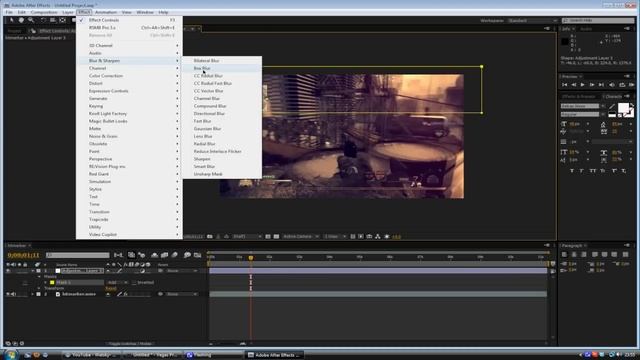640x360 pixels.
Task: Open the 1 View layout dropdown
Action: 335,236
